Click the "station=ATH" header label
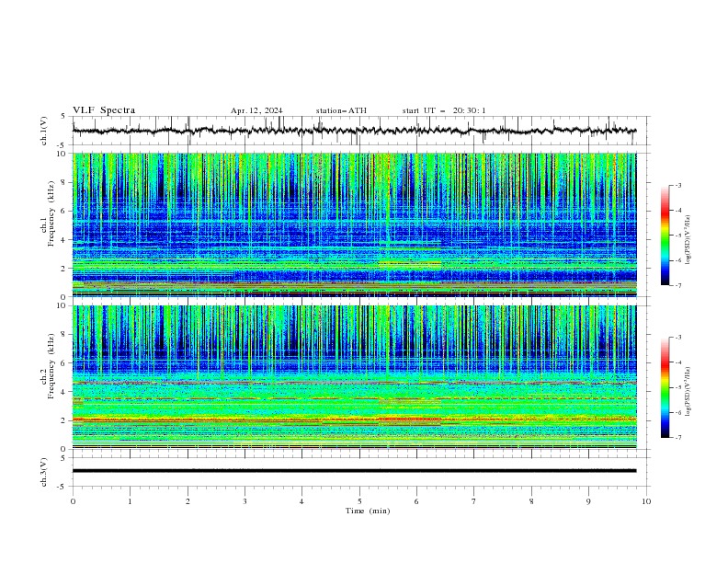The height and width of the screenshot is (563, 728). pyautogui.click(x=341, y=110)
